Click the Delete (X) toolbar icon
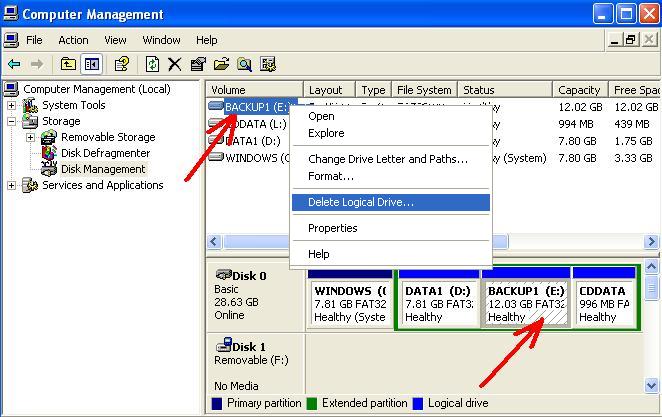The image size is (662, 417). pyautogui.click(x=175, y=64)
